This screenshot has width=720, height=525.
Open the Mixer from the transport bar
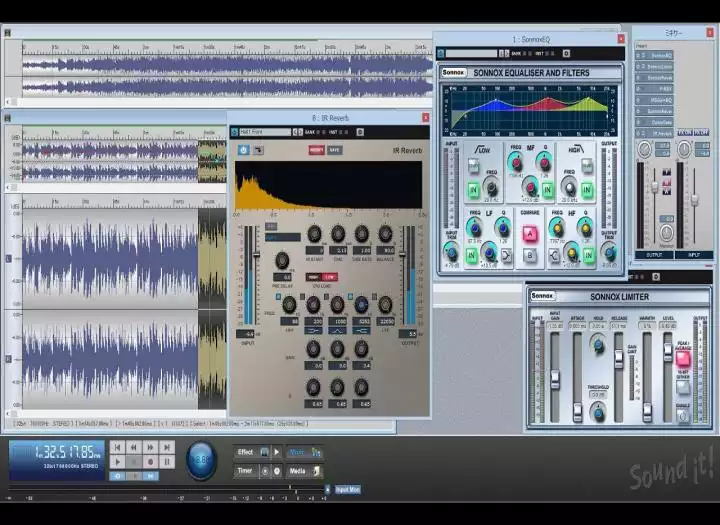click(x=304, y=452)
